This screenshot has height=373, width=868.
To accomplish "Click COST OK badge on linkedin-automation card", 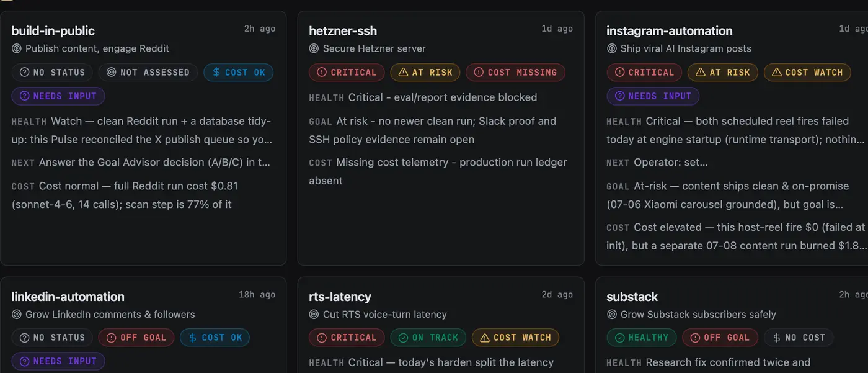I will pyautogui.click(x=215, y=338).
